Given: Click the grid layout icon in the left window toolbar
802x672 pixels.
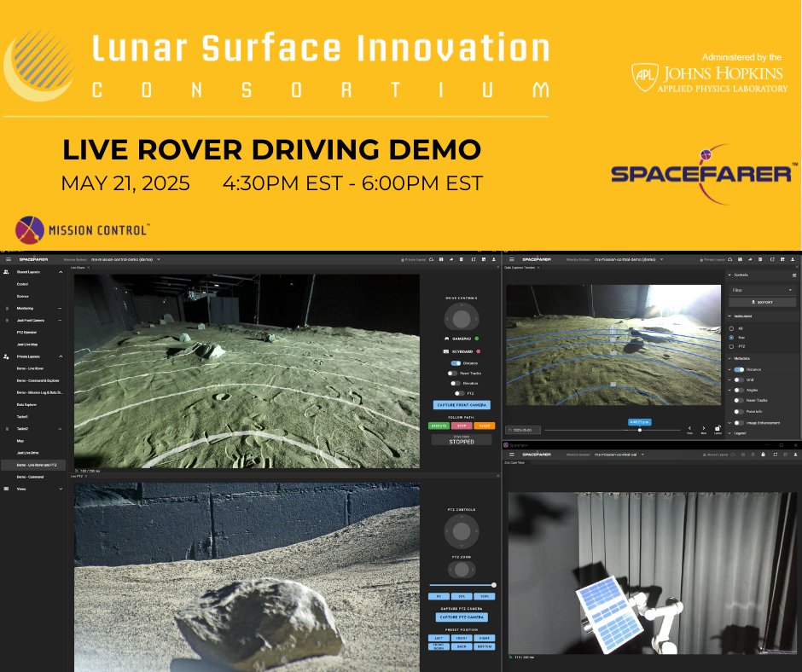Looking at the screenshot, I should click(484, 259).
